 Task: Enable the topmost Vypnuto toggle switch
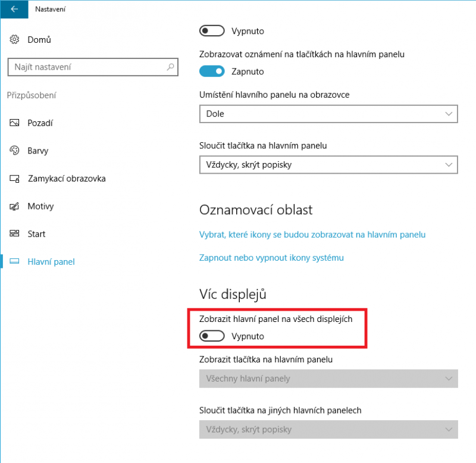pyautogui.click(x=212, y=31)
